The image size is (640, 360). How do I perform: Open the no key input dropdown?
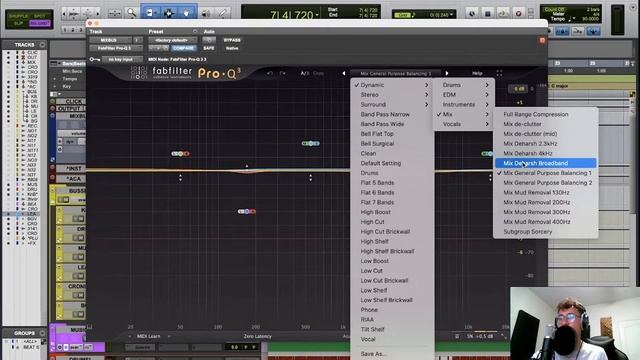[121, 60]
